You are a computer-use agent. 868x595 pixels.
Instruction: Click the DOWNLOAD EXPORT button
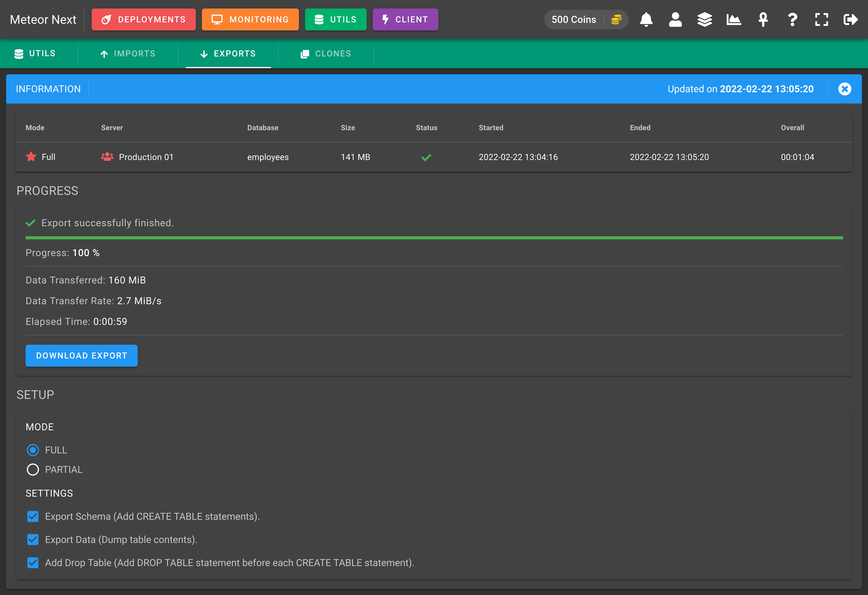pos(81,356)
